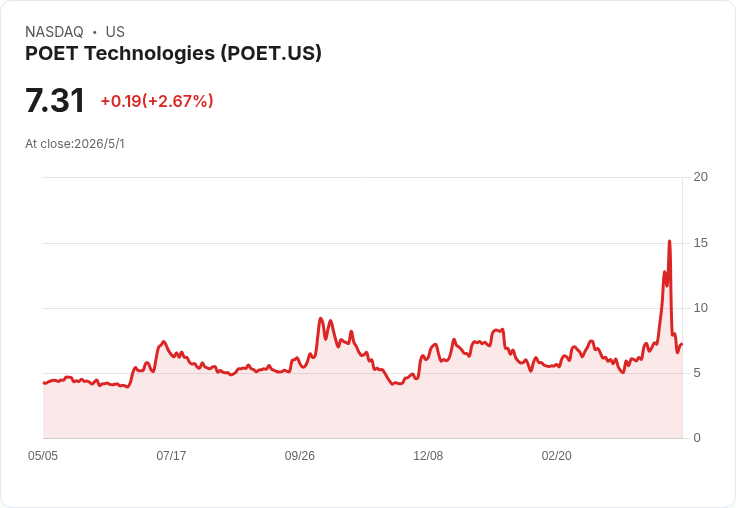
Task: Click the At close:2026/5/1 date text
Action: (75, 144)
